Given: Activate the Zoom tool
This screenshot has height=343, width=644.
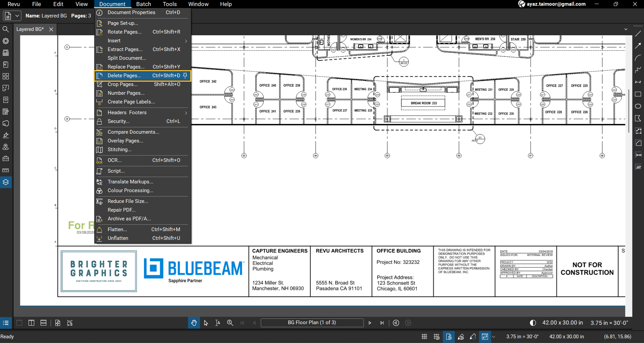Looking at the screenshot, I should (x=230, y=323).
